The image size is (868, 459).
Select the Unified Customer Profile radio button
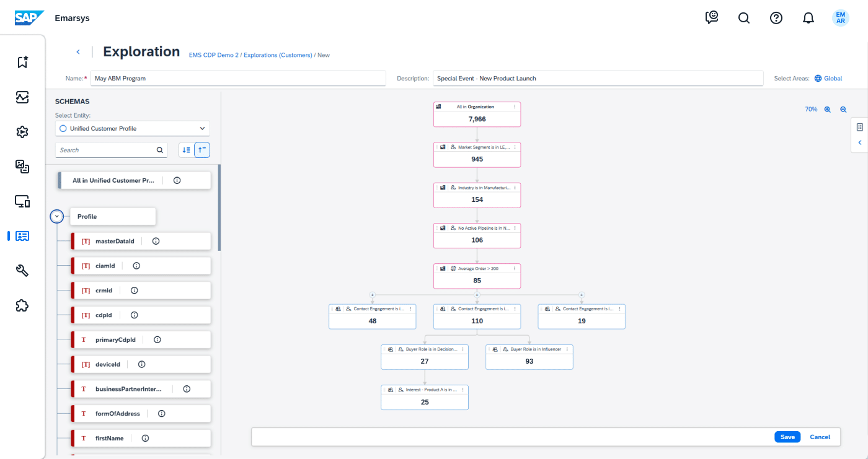point(64,128)
